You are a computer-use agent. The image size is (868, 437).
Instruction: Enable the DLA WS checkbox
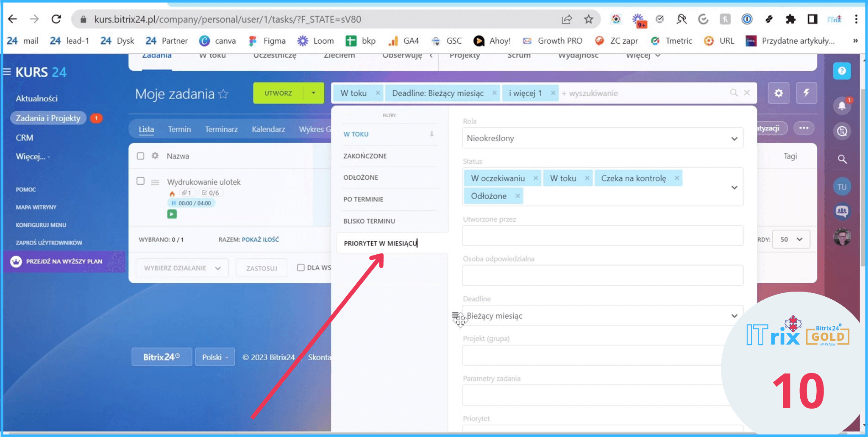[x=301, y=267]
